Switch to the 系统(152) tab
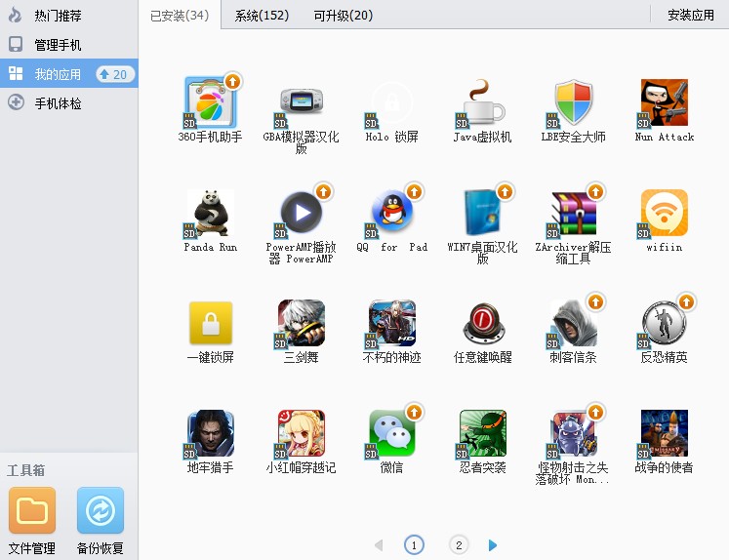Viewport: 729px width, 560px height. tap(262, 16)
